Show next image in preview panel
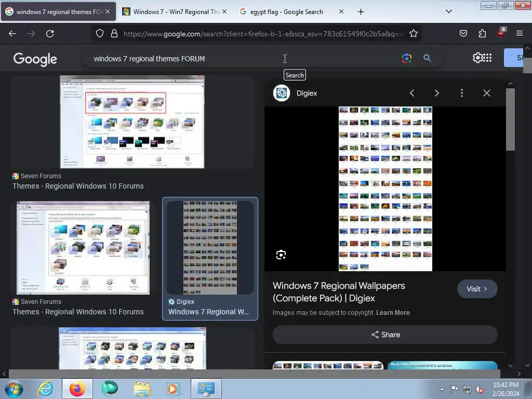 pos(437,93)
